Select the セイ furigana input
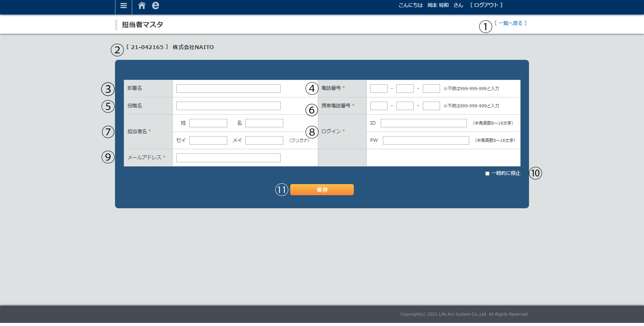 [x=208, y=140]
